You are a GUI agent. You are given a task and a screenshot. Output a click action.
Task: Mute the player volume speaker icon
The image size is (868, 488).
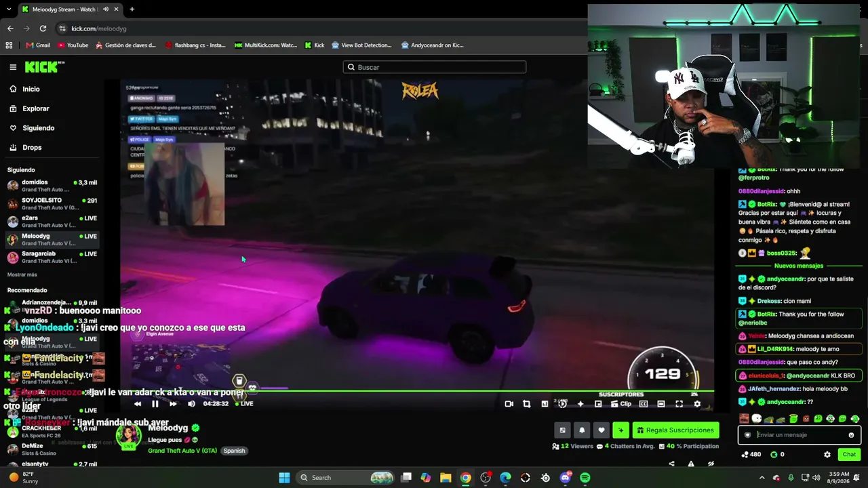191,404
